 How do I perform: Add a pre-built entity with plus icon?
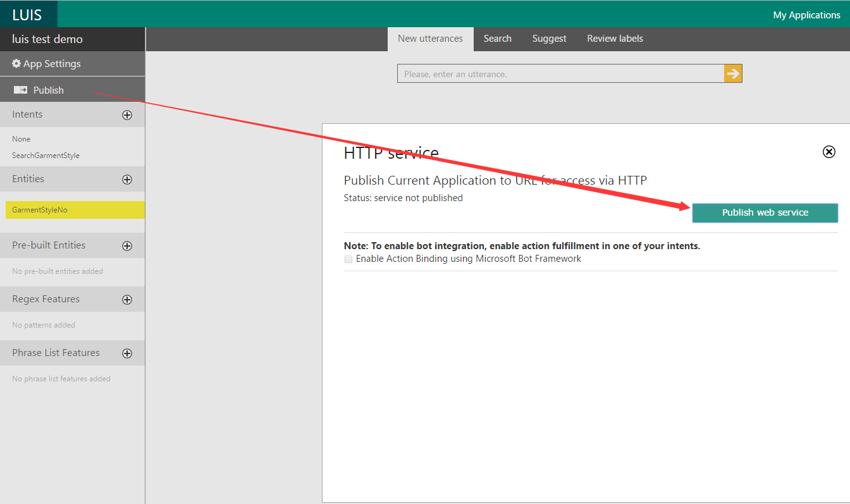[127, 246]
